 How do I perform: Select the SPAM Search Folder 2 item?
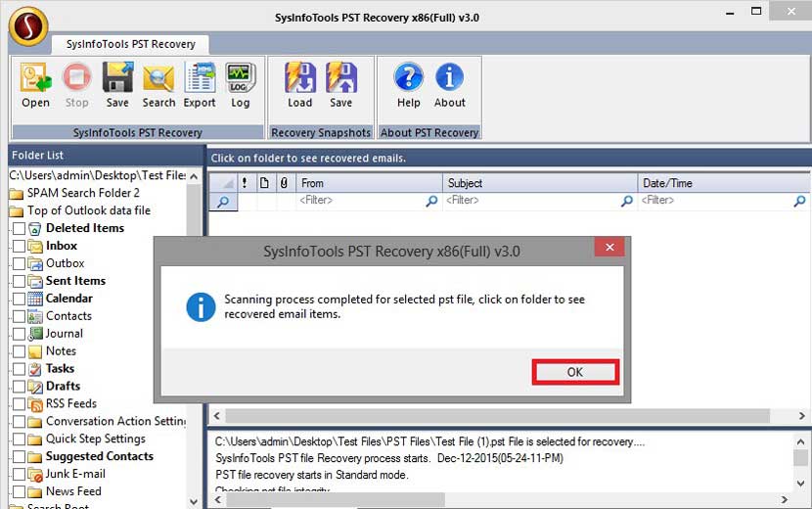(x=83, y=193)
